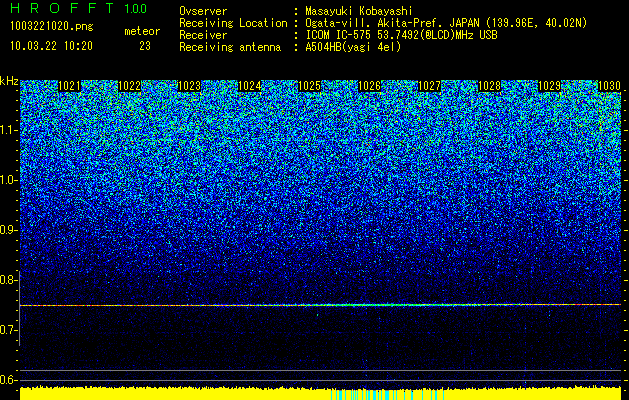Select the 0.9 frequency axis label
The image size is (629, 400).
[7, 230]
